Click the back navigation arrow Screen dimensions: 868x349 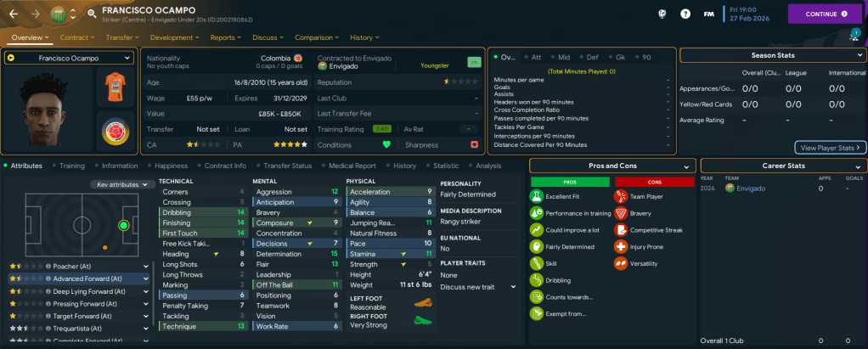click(x=14, y=14)
